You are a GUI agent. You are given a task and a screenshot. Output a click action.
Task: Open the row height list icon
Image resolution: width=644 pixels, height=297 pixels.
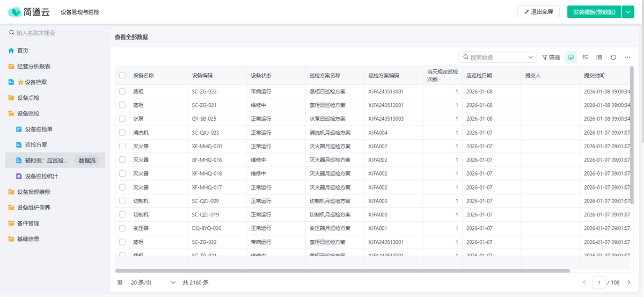tap(599, 57)
